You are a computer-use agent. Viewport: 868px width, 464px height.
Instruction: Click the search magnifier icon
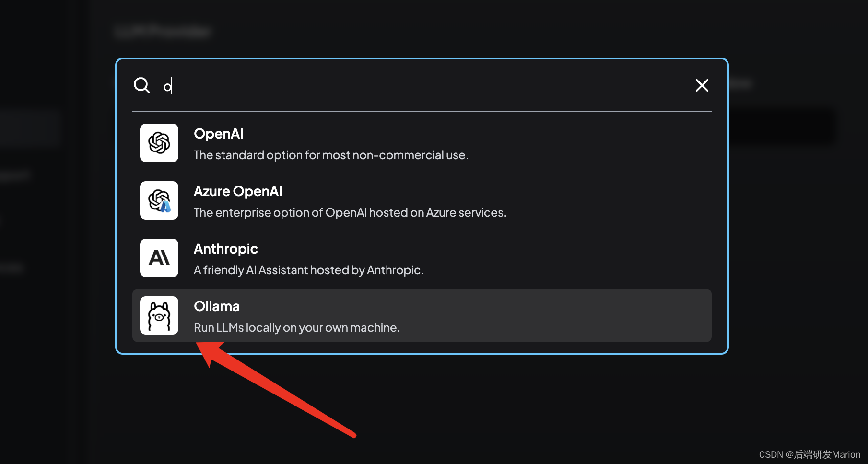tap(141, 85)
